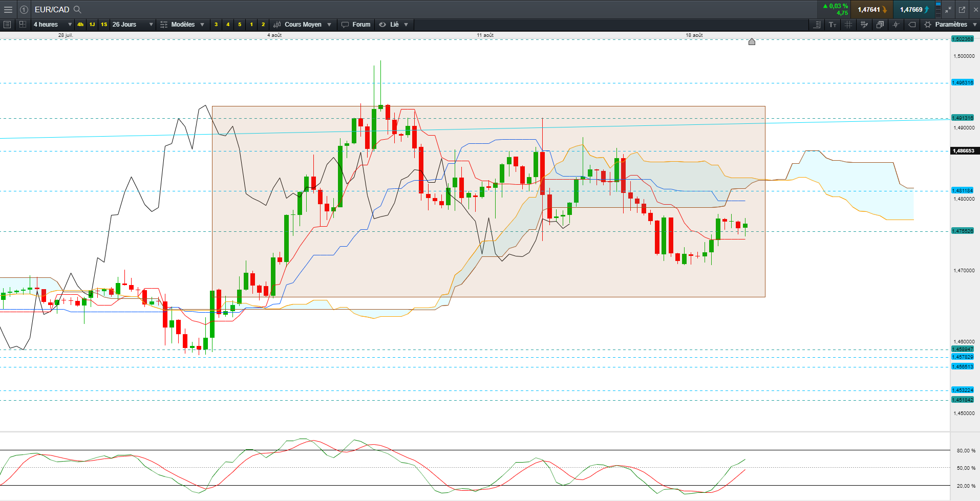Open the Cours Moyen price type menu
Viewport: 980px width, 501px height.
point(303,25)
